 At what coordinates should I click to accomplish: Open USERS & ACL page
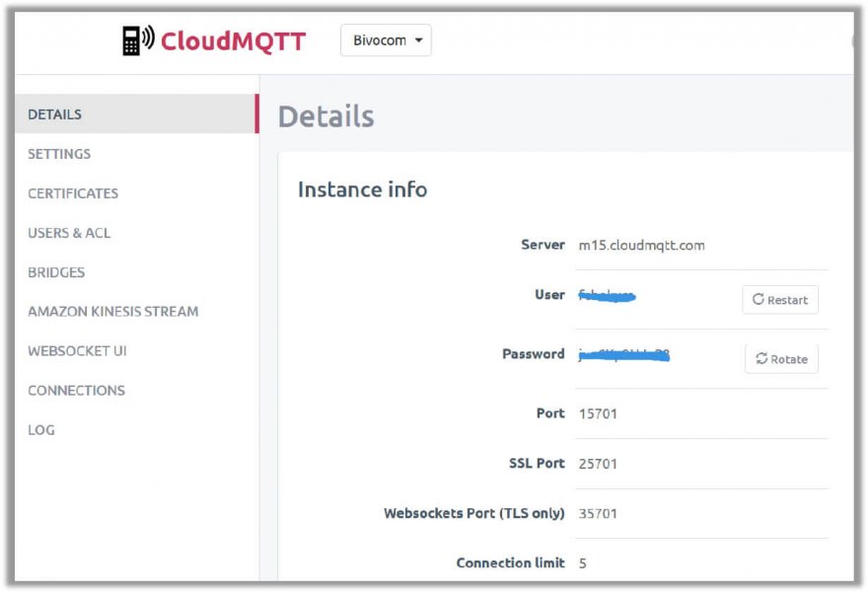coord(69,233)
